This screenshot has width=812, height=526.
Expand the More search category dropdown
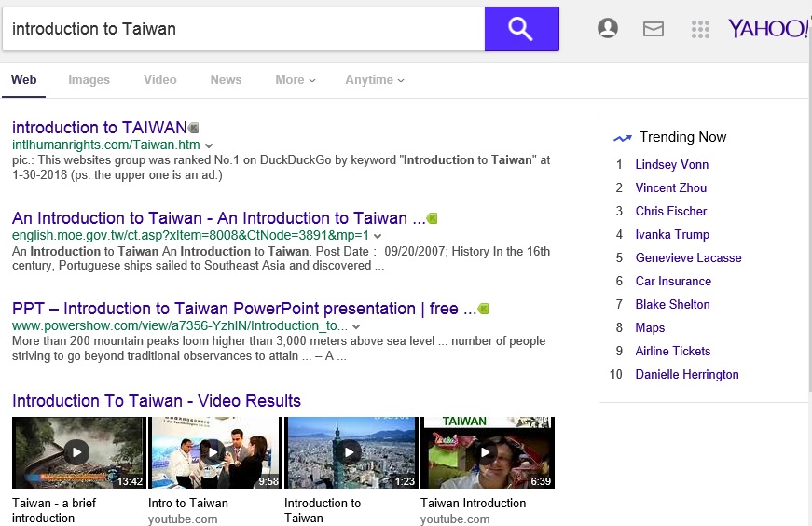[296, 80]
